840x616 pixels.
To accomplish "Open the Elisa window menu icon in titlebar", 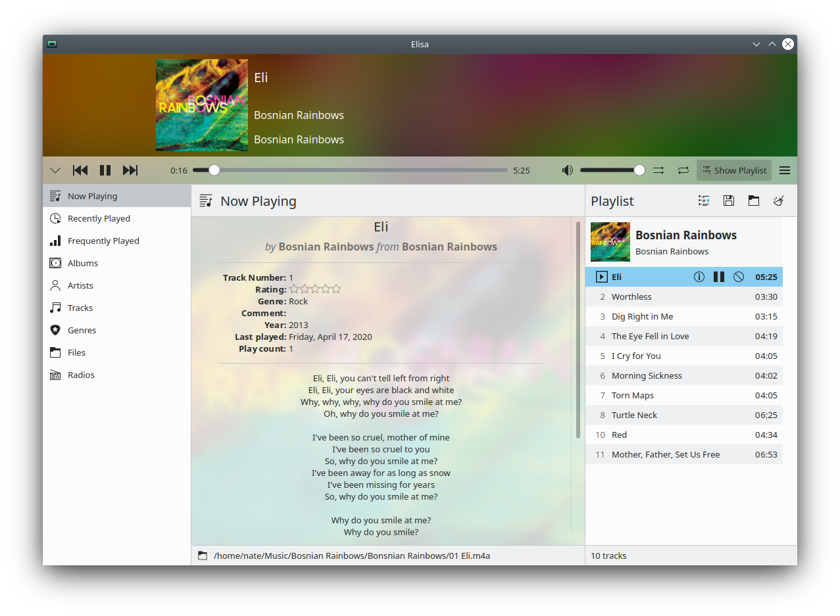I will 51,44.
